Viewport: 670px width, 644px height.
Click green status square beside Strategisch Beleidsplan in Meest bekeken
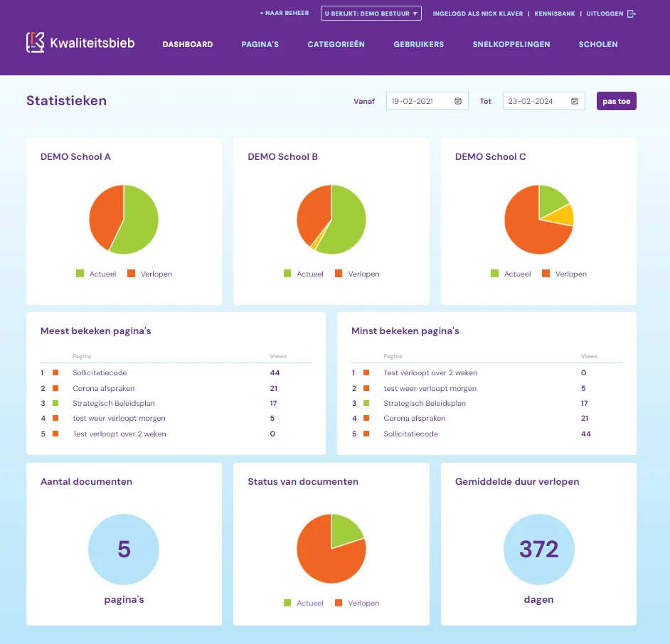pos(55,403)
